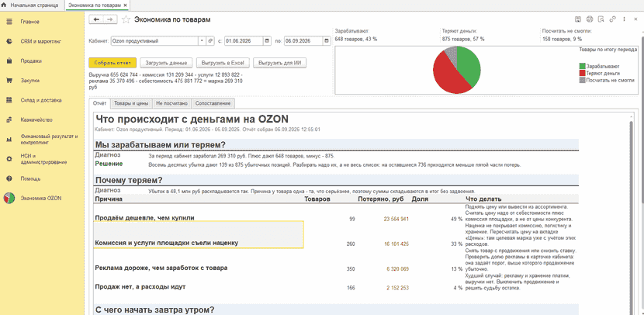Open the Помощь question mark icon
Image resolution: width=644 pixels, height=315 pixels.
click(x=9, y=179)
